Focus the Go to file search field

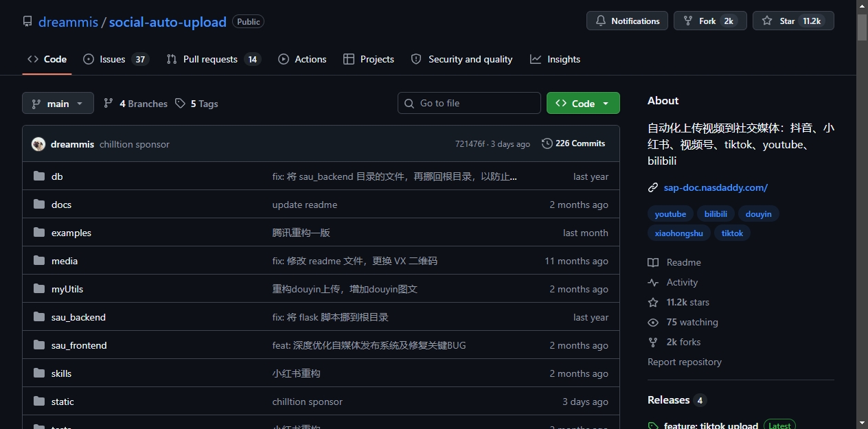click(x=469, y=103)
